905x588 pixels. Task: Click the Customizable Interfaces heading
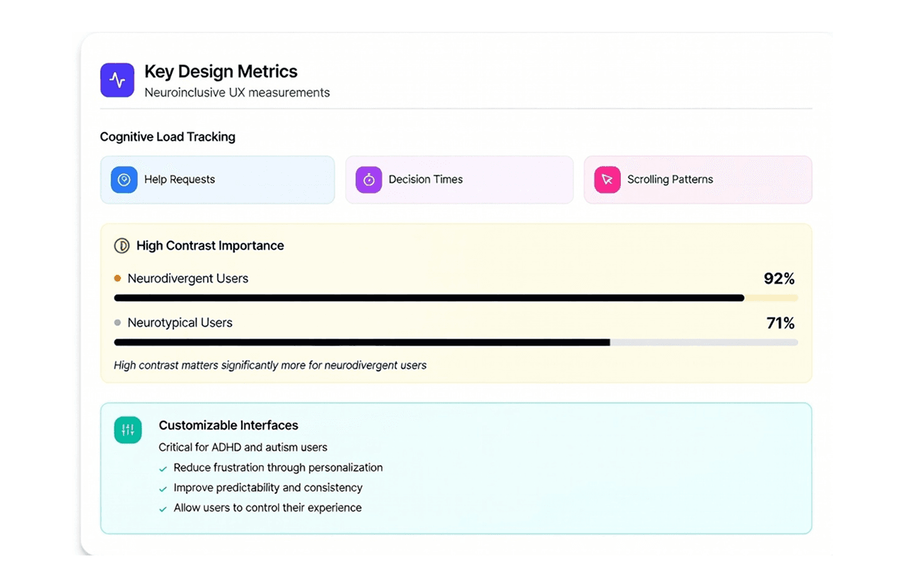coord(228,425)
